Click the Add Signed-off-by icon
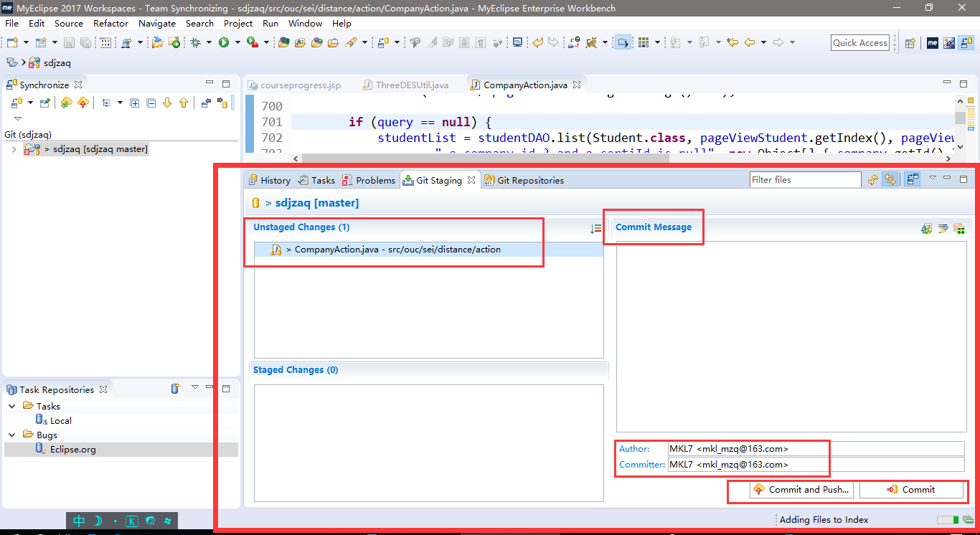 [943, 229]
